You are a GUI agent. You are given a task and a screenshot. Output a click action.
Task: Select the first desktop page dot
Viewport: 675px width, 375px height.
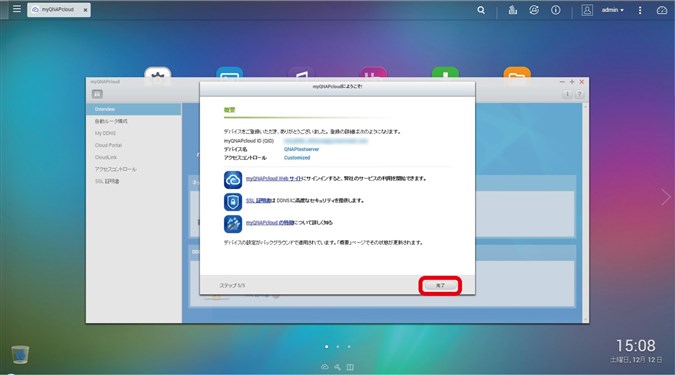[327, 347]
